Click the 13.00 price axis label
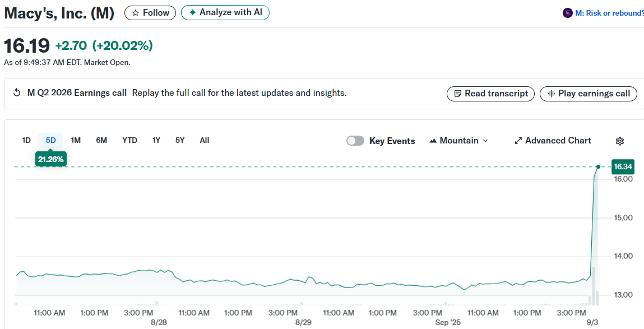 (x=623, y=295)
